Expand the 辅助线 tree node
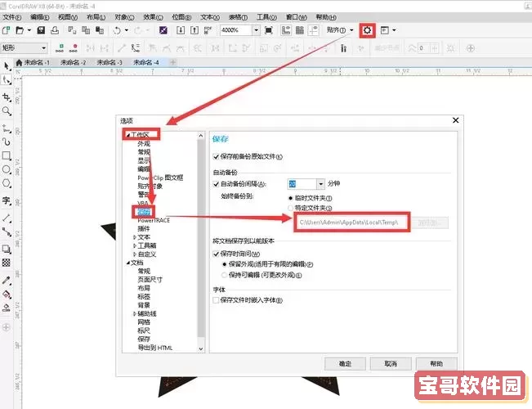 click(x=135, y=313)
